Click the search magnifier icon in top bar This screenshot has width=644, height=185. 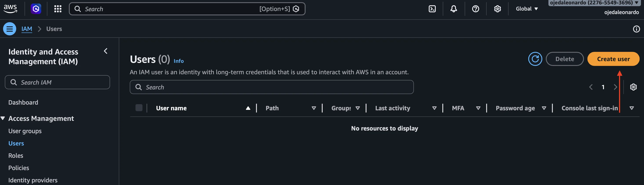[x=78, y=9]
